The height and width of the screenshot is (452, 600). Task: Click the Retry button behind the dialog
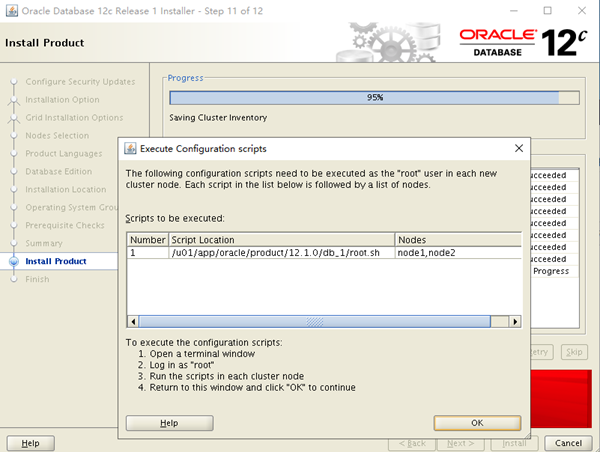tap(541, 352)
